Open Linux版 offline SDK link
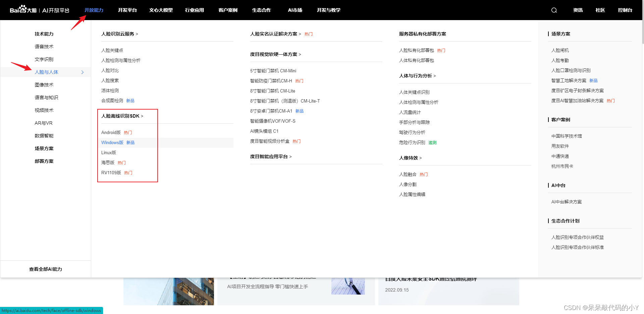644x314 pixels. [109, 152]
